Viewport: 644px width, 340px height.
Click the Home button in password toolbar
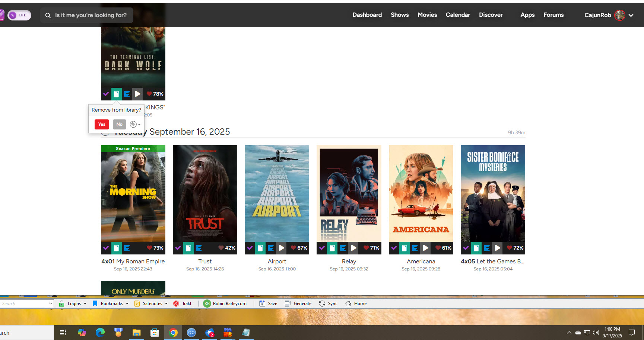356,304
